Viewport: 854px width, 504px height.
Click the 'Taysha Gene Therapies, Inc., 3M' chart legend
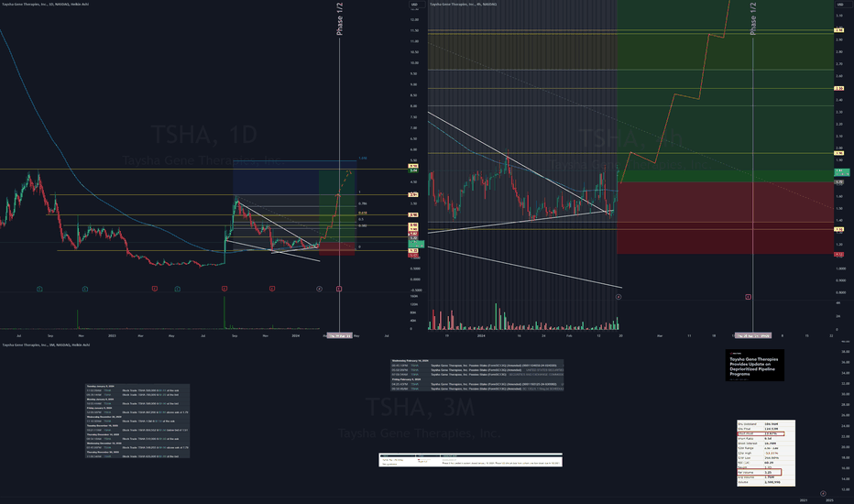coord(46,345)
